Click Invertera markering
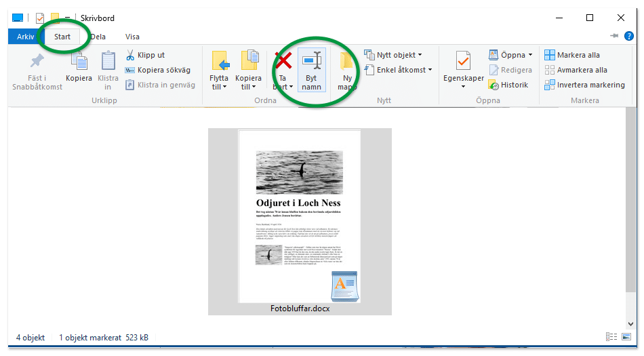Viewport: 644px width, 356px height. pyautogui.click(x=584, y=85)
